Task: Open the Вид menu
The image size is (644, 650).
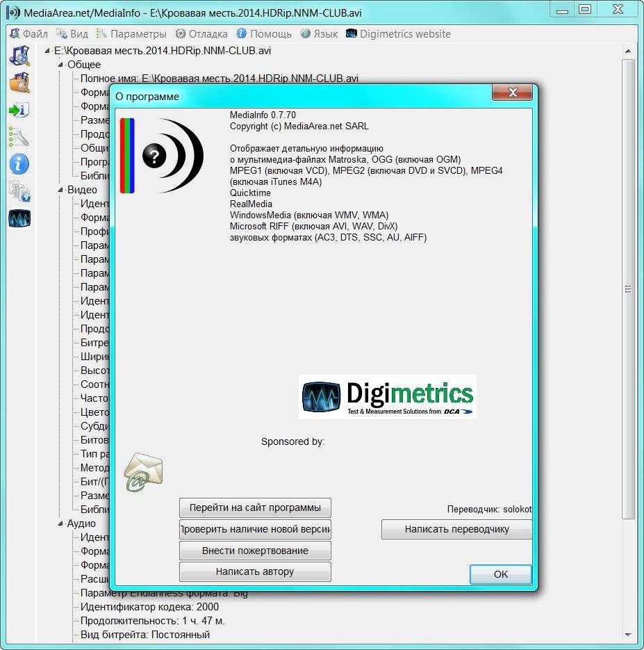Action: point(72,34)
